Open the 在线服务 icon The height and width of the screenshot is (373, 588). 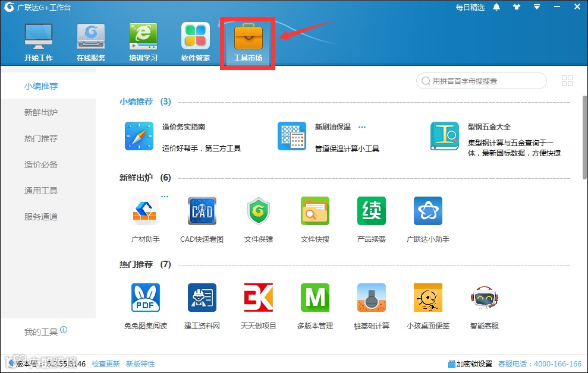pos(91,36)
